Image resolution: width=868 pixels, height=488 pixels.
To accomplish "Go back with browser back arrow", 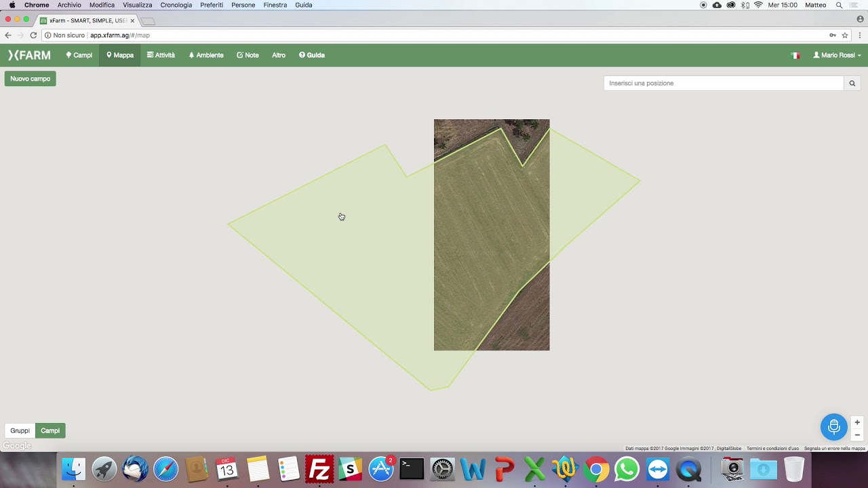I will click(8, 35).
